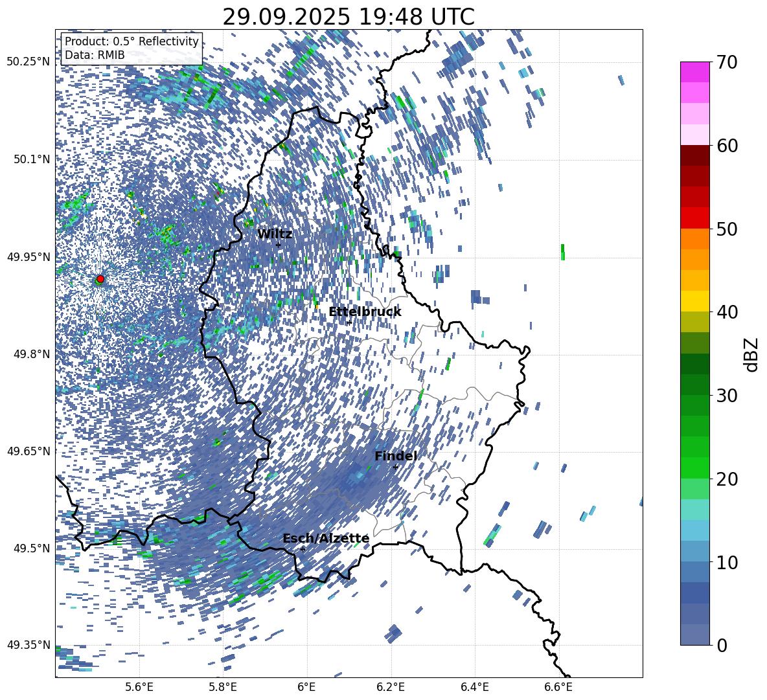Click the 50.1°N latitude tick label
Image resolution: width=767 pixels, height=700 pixels.
click(x=31, y=159)
